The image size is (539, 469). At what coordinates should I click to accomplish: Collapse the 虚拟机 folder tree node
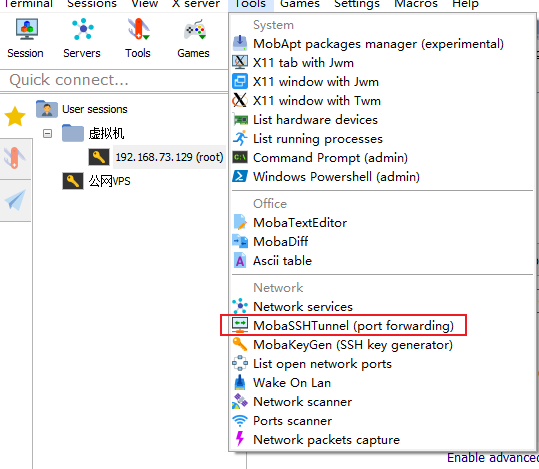point(47,133)
